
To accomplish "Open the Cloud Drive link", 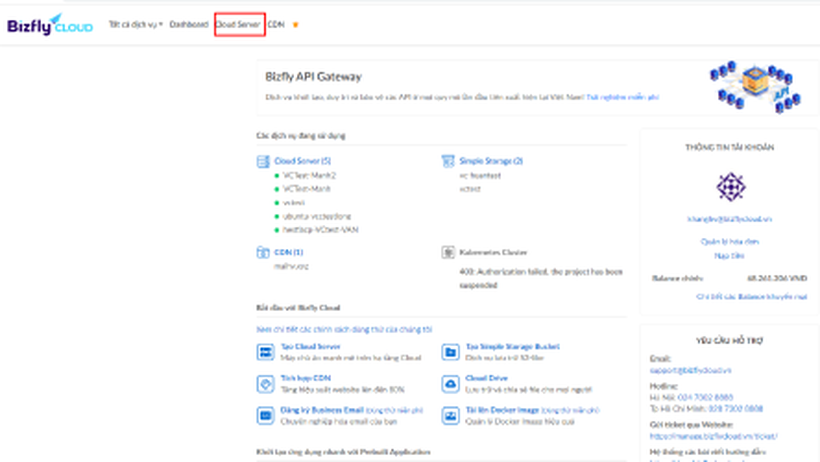I will 487,378.
